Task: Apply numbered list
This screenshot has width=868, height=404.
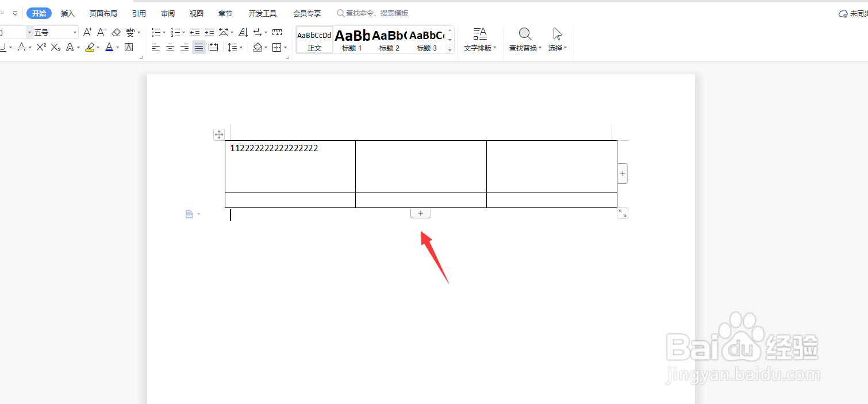Action: [x=175, y=32]
